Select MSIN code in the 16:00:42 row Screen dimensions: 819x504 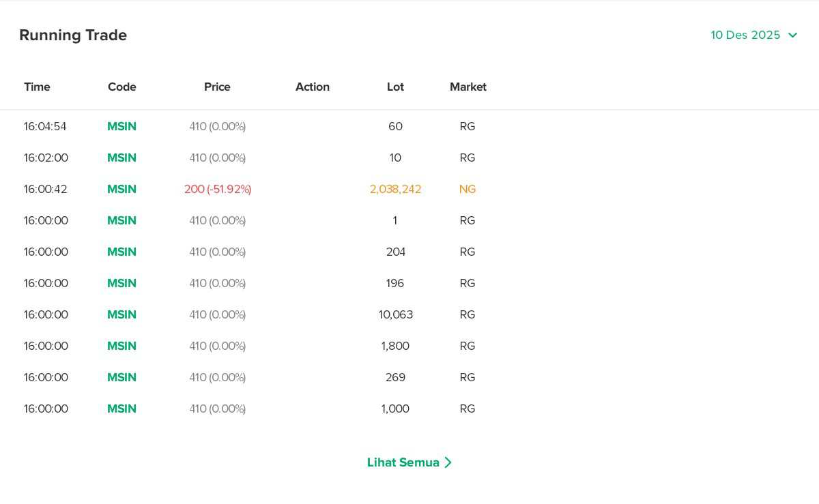pyautogui.click(x=121, y=190)
